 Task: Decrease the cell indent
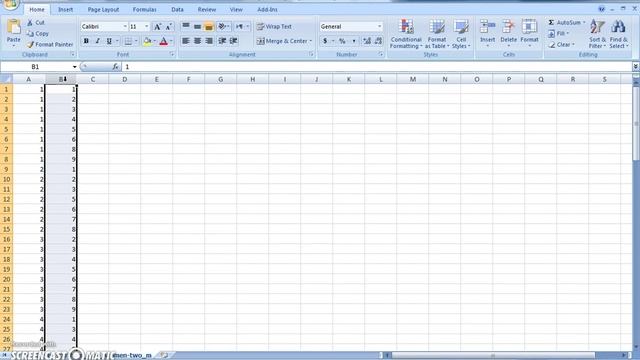[222, 41]
